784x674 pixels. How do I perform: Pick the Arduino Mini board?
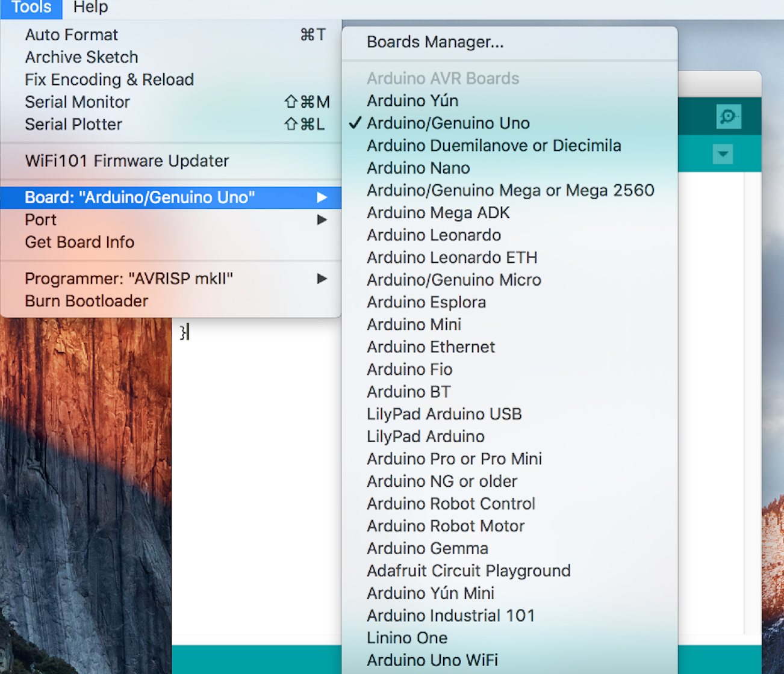509,324
